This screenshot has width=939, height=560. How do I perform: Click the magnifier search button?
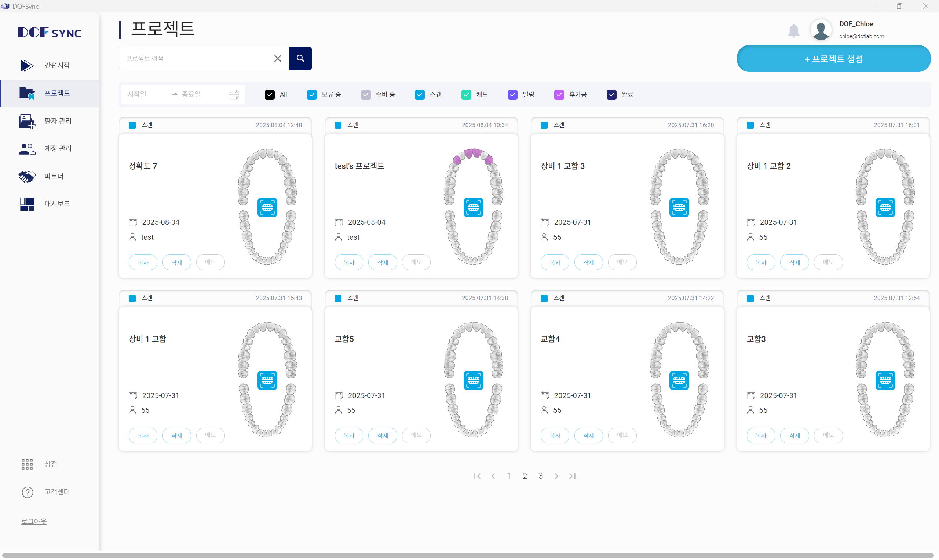(x=300, y=59)
